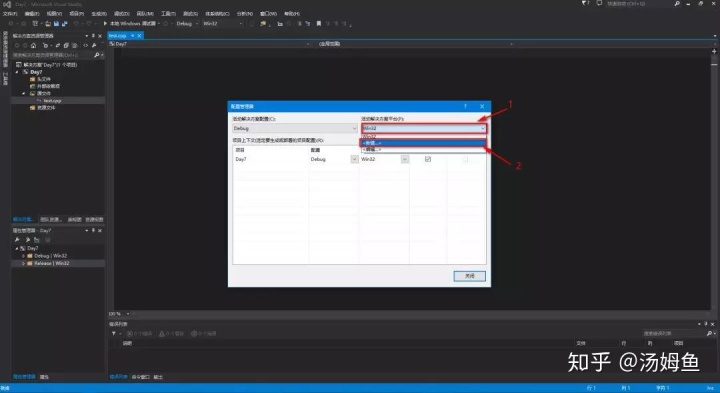Click the search magnifier in Solution Explorer search box
Image resolution: width=720 pixels, height=393 pixels.
96,55
